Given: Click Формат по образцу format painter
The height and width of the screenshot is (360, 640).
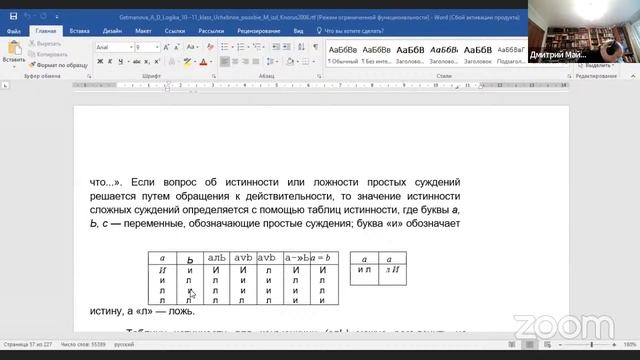Looking at the screenshot, I should (58, 65).
